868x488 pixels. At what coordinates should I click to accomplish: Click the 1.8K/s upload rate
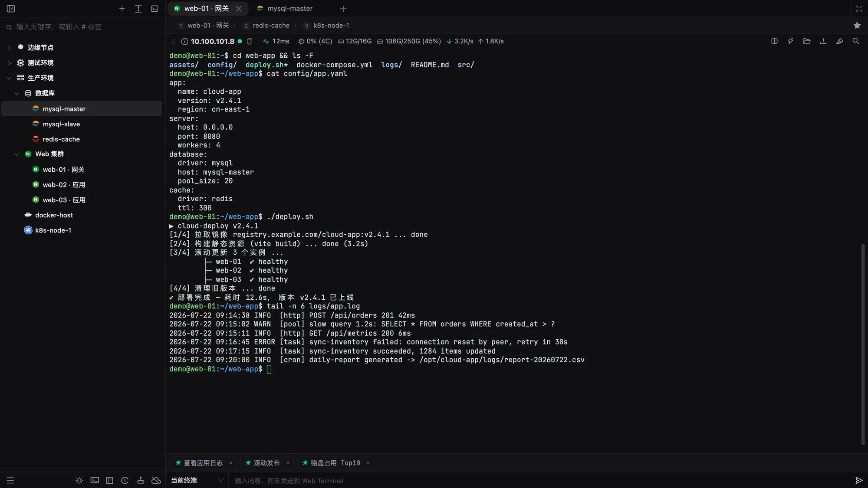[x=491, y=41]
